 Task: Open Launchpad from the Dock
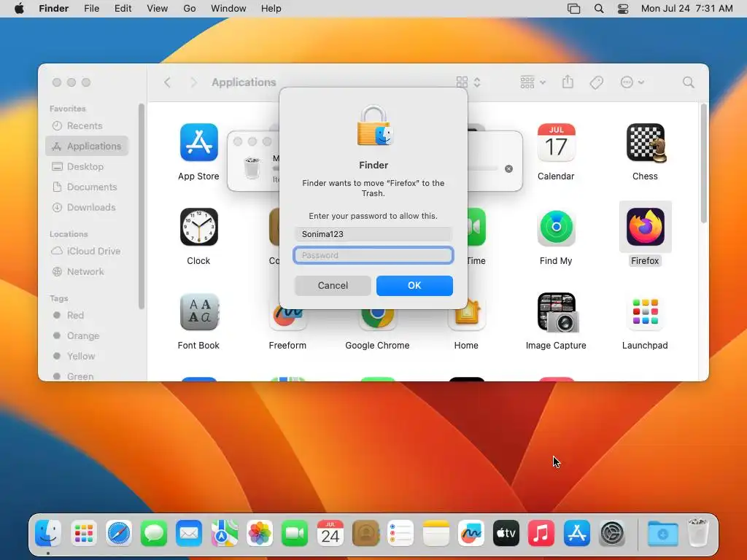(84, 533)
